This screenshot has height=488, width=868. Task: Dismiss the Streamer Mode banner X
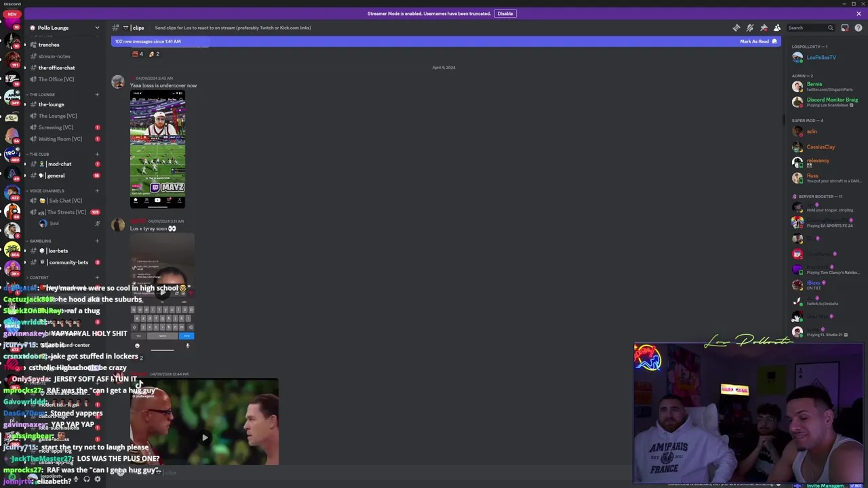coord(859,14)
